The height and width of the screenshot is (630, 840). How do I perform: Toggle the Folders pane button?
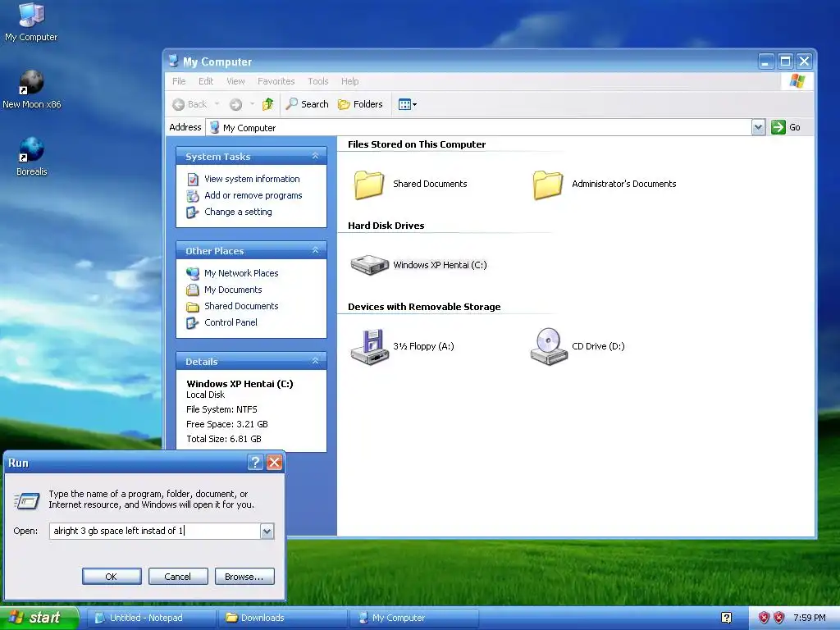coord(360,104)
